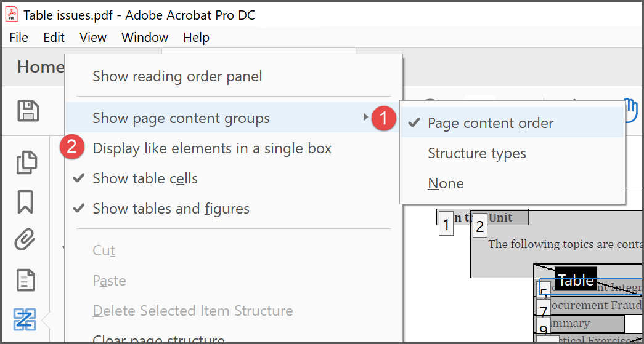Open the Window menu
Image resolution: width=644 pixels, height=344 pixels.
pyautogui.click(x=145, y=38)
